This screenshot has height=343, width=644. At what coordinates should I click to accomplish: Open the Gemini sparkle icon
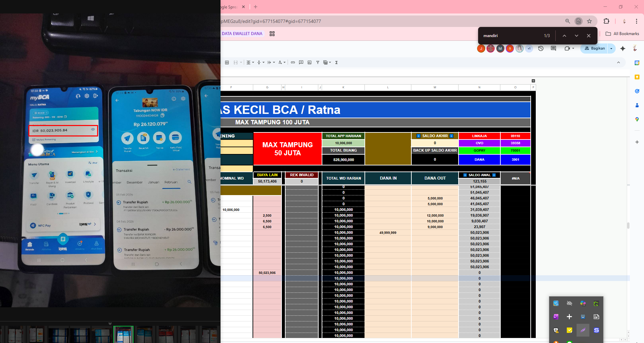pyautogui.click(x=623, y=49)
